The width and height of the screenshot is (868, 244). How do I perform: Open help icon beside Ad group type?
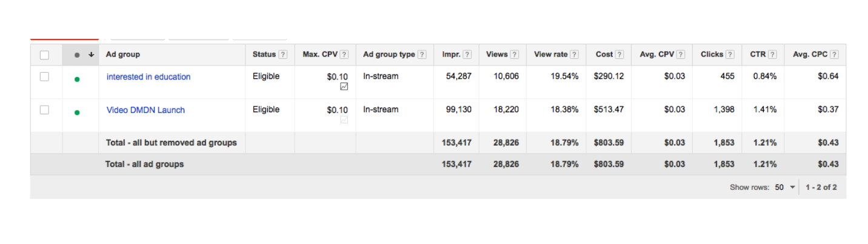pos(422,55)
